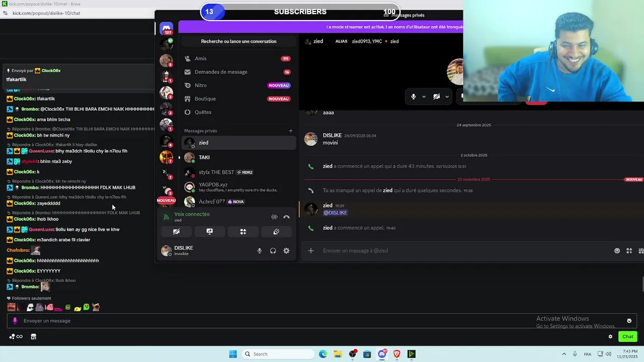Mute microphone in call controls
The image size is (644, 362).
click(x=414, y=97)
